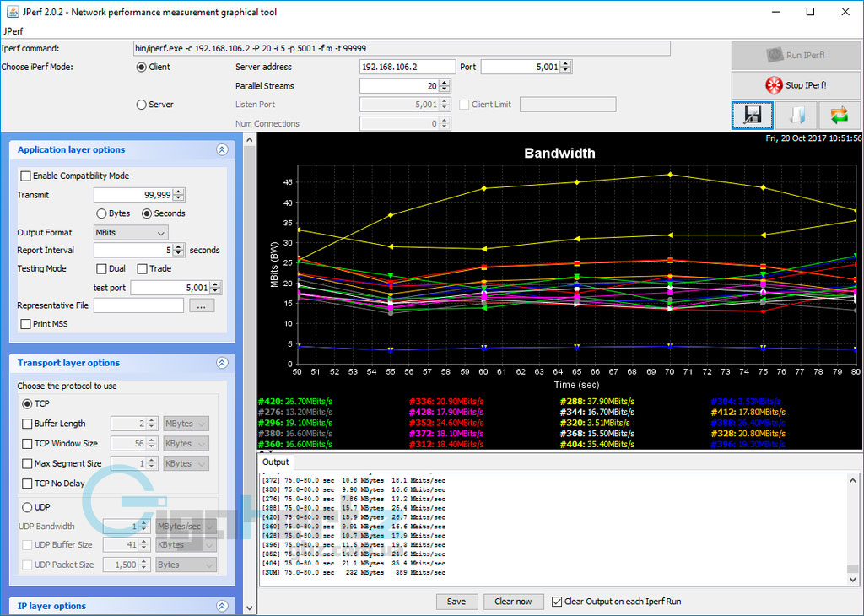Viewport: 864px width, 616px height.
Task: Click the Server address input field
Action: pos(407,67)
